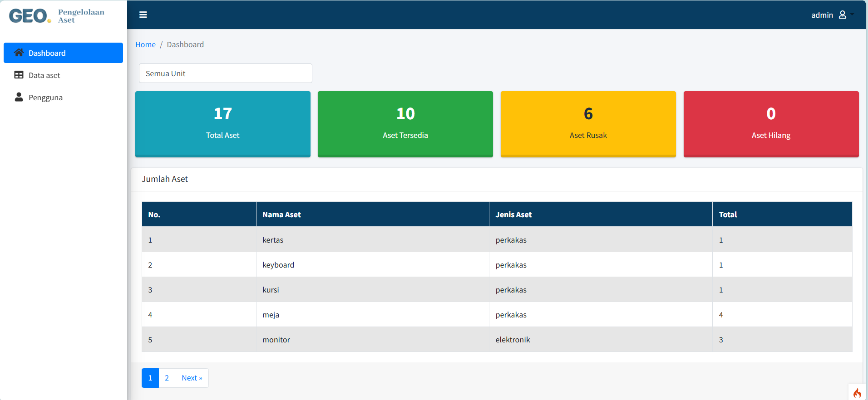The width and height of the screenshot is (868, 400).
Task: Click the total value 4 in the meja row
Action: (x=782, y=315)
